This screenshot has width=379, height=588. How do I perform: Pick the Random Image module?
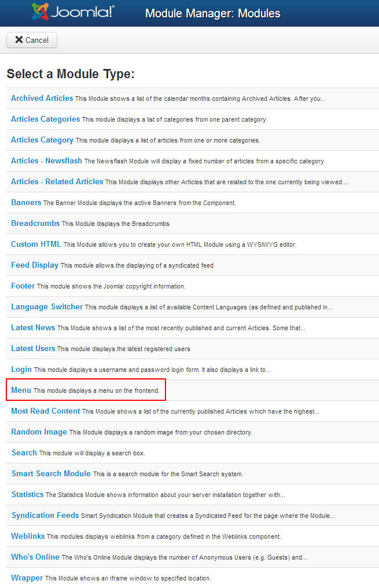point(39,432)
